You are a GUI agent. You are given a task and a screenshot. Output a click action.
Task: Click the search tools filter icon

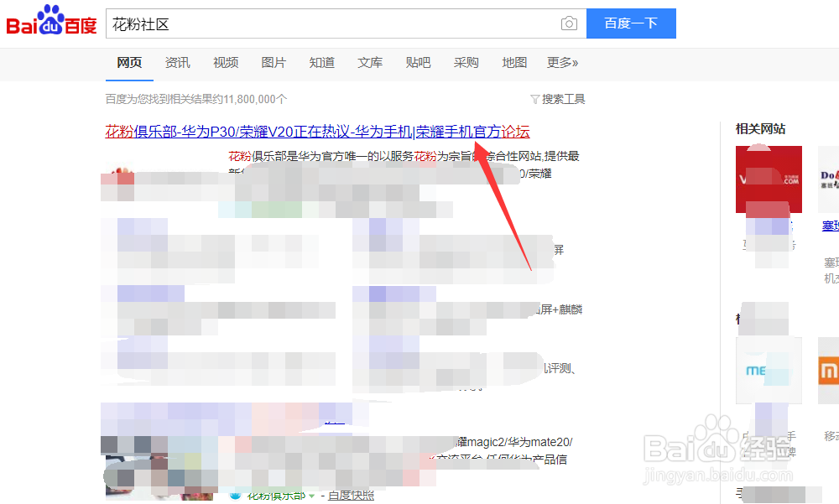pyautogui.click(x=534, y=100)
